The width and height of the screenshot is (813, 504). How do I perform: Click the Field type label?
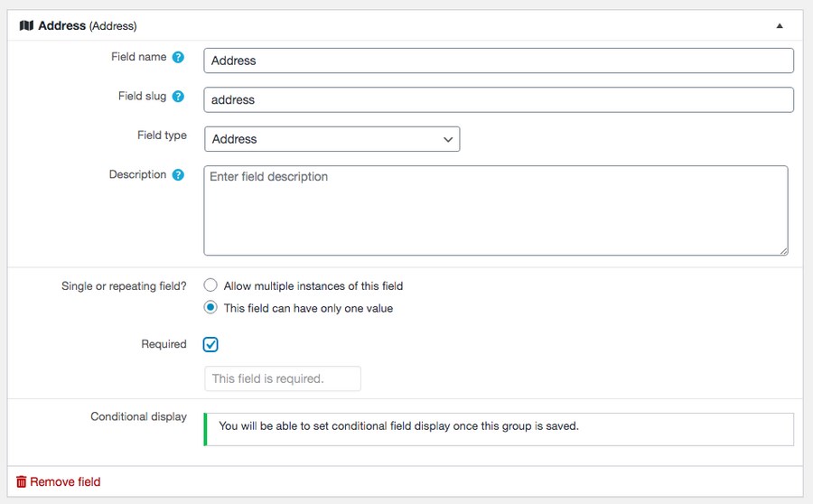click(162, 135)
